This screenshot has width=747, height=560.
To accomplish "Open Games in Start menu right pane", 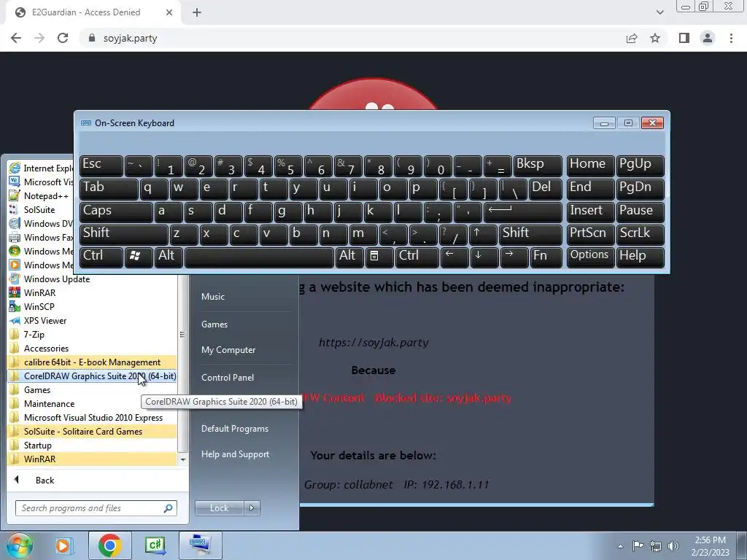I will 214,324.
